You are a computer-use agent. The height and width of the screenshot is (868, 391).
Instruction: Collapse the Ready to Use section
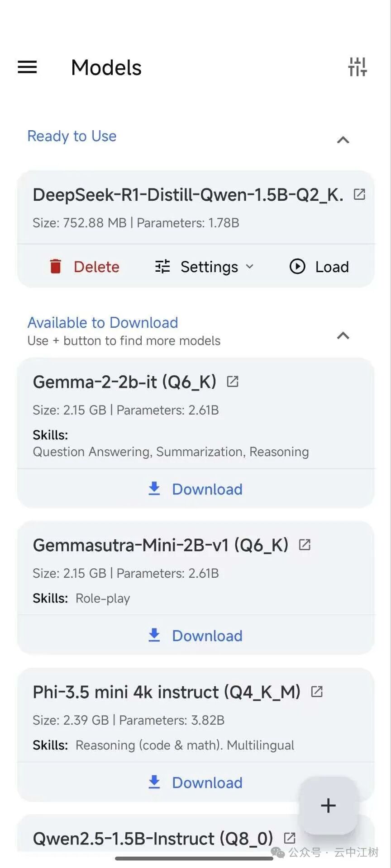pyautogui.click(x=343, y=140)
